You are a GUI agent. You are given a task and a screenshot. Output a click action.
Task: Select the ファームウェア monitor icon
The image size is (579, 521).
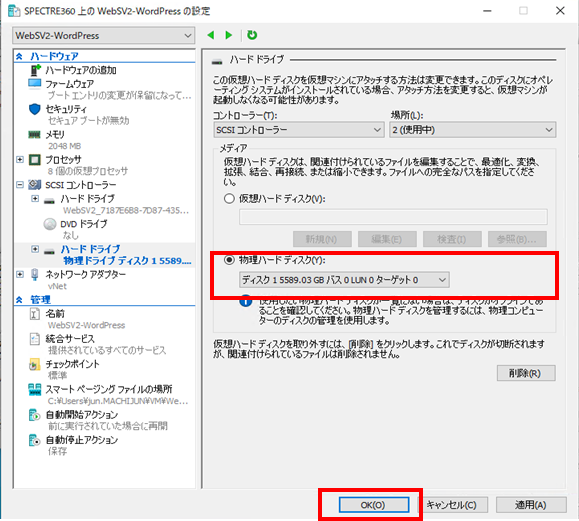tap(35, 84)
